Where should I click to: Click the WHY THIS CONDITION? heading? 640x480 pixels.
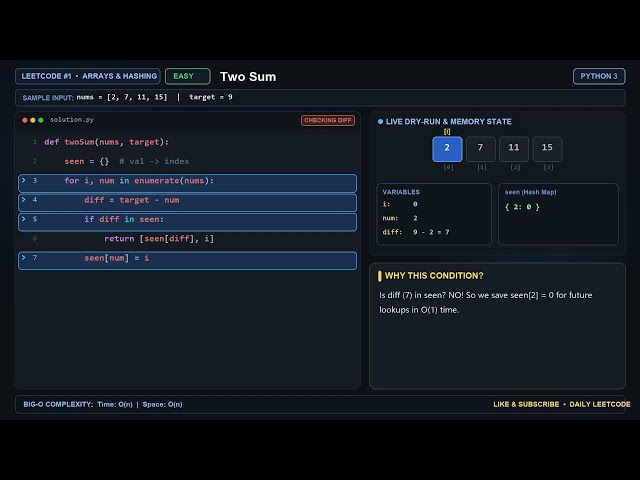point(434,276)
